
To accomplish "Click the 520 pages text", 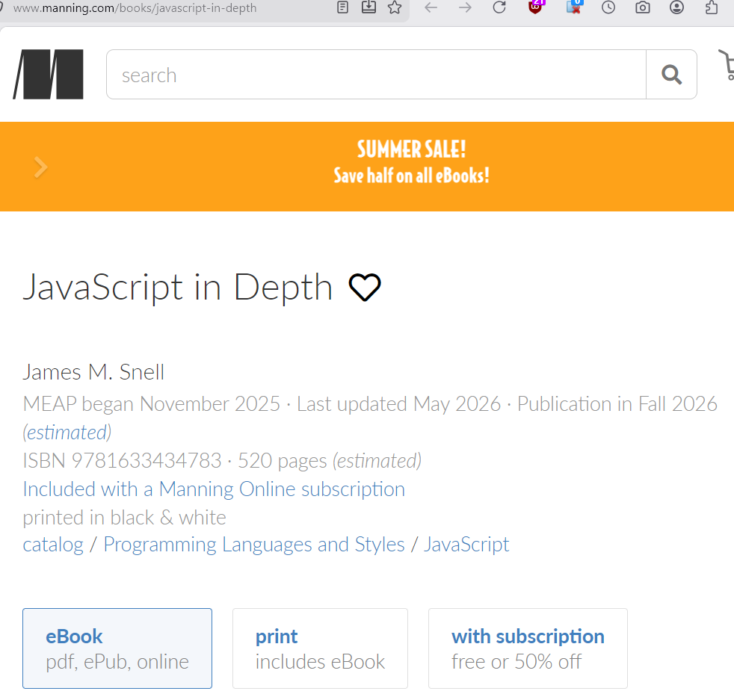I will click(x=283, y=461).
